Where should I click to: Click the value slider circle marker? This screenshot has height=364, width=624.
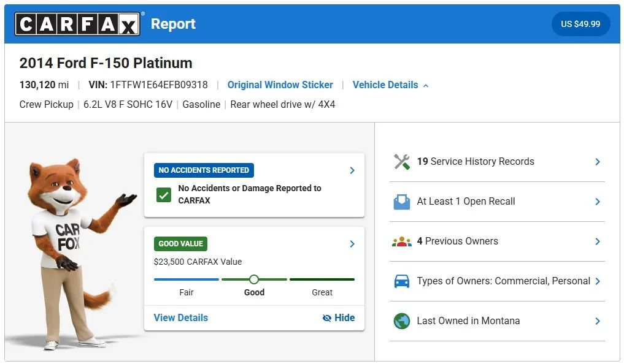[254, 279]
